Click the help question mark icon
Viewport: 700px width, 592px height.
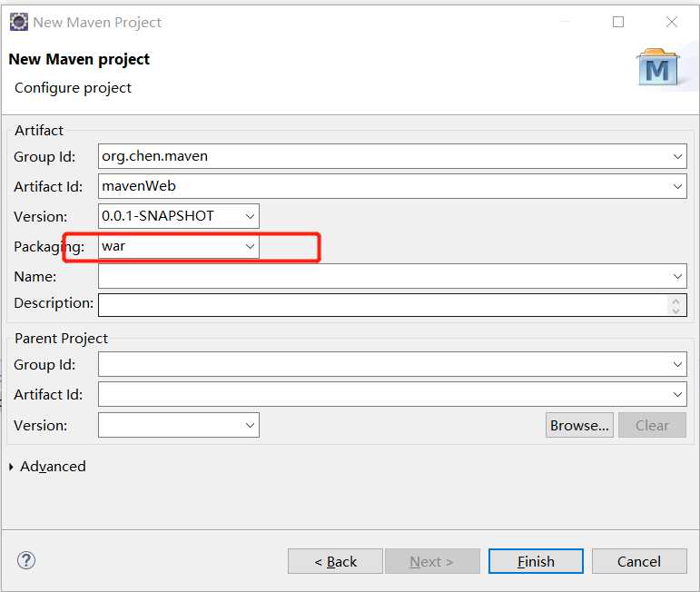coord(26,560)
